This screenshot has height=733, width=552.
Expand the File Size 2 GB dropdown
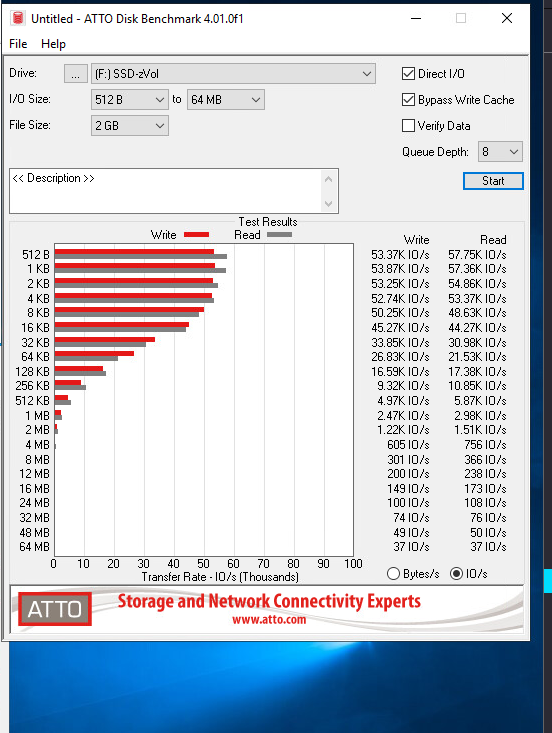click(130, 126)
